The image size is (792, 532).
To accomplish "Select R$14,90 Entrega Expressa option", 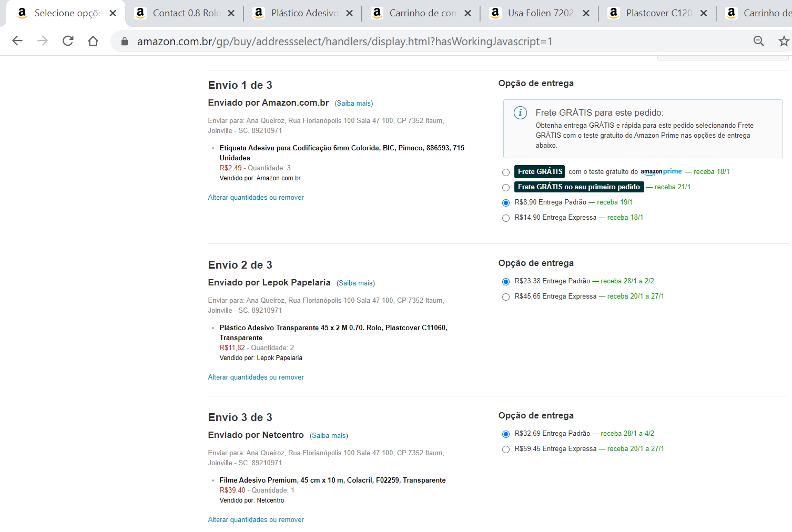I will click(x=506, y=218).
